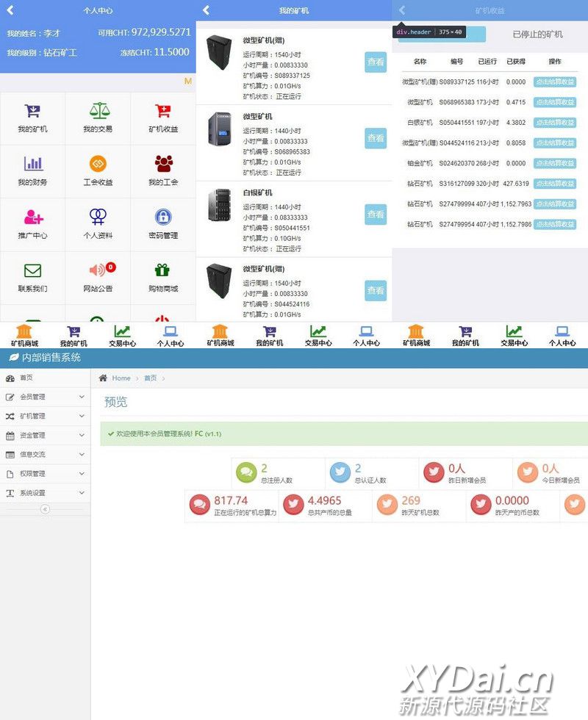This screenshot has height=720, width=588.
Task: Click 查看 for miner S089337125
Action: click(376, 62)
